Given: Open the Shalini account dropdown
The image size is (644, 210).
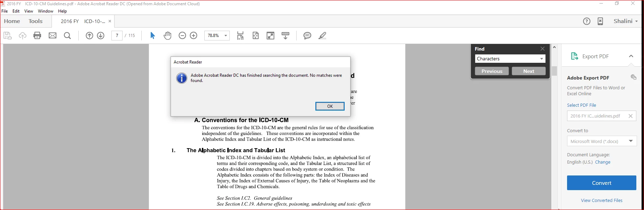Looking at the screenshot, I should pyautogui.click(x=626, y=21).
